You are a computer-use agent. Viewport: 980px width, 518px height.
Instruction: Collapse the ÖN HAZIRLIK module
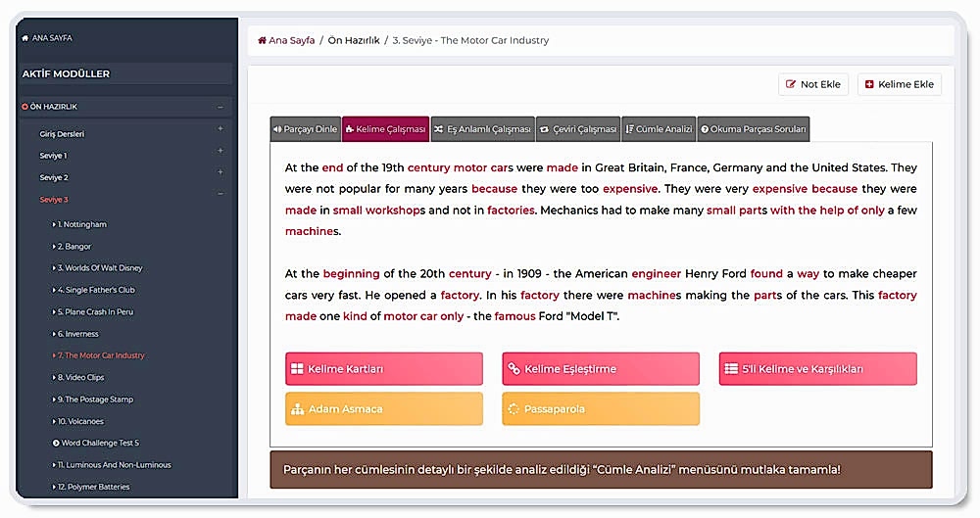point(220,107)
